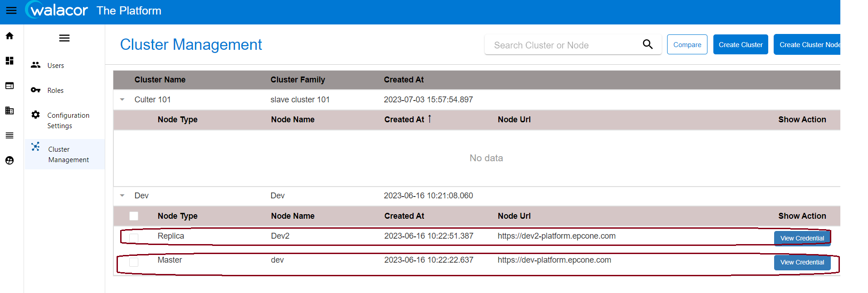Open the building icon in left rail

(10, 110)
